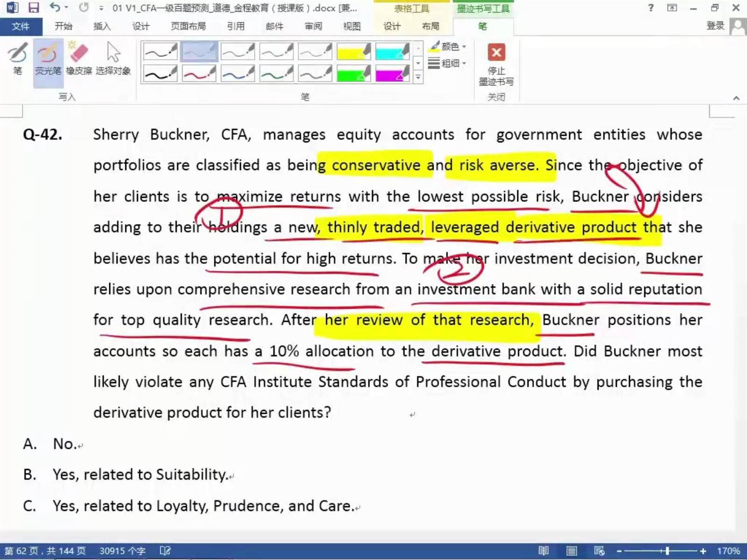Open Word Help via question mark icon
Image resolution: width=747 pixels, height=560 pixels.
[651, 8]
